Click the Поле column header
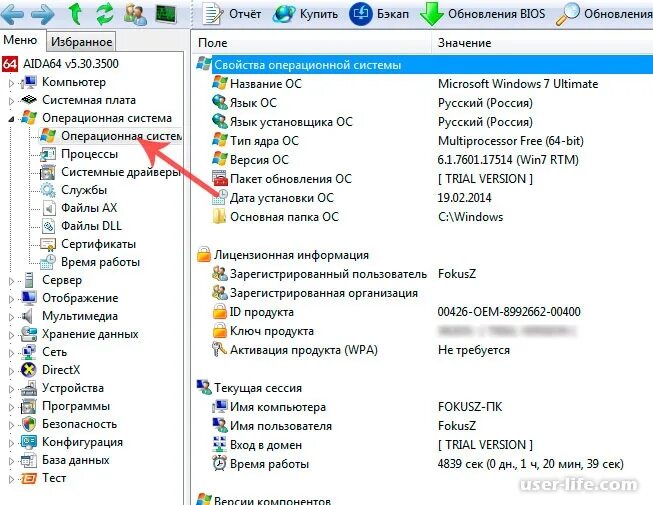The width and height of the screenshot is (653, 505). (312, 43)
